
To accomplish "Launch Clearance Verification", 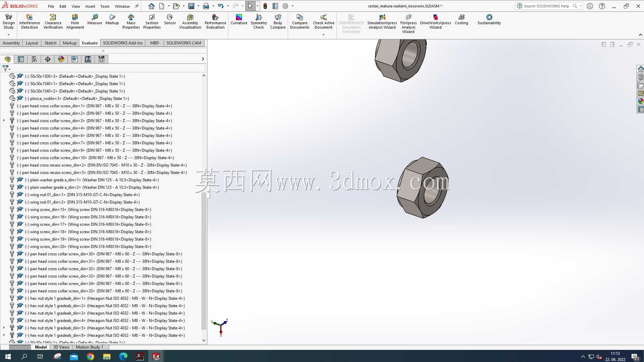I will [x=53, y=22].
